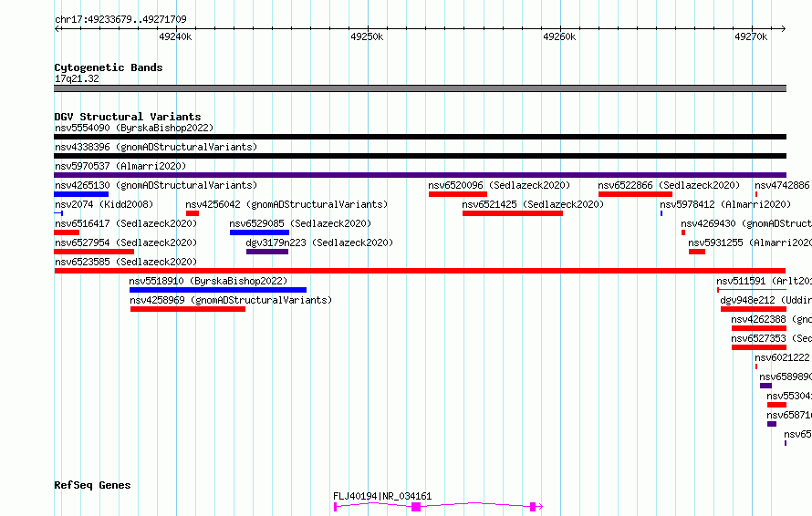Click the nsv4256042 red variant bar

point(193,213)
